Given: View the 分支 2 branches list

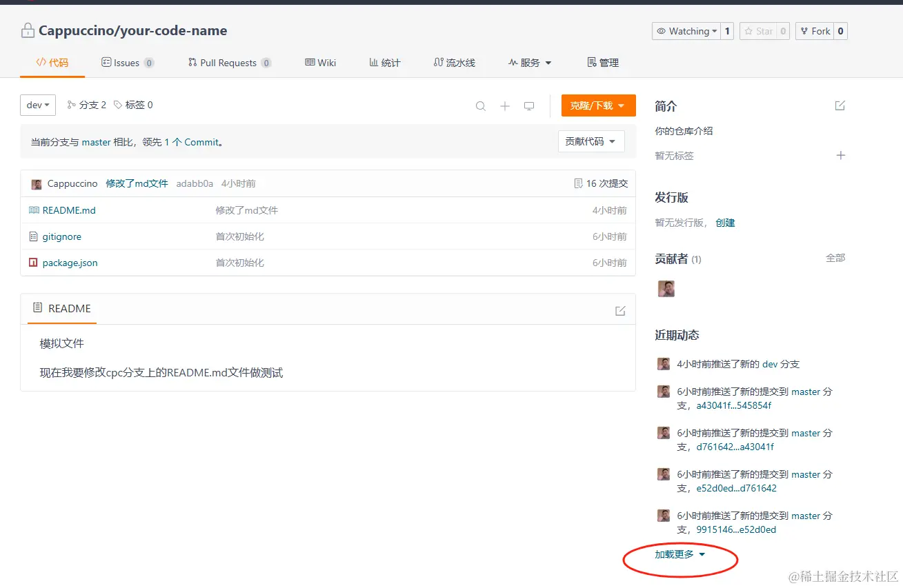Looking at the screenshot, I should point(87,105).
